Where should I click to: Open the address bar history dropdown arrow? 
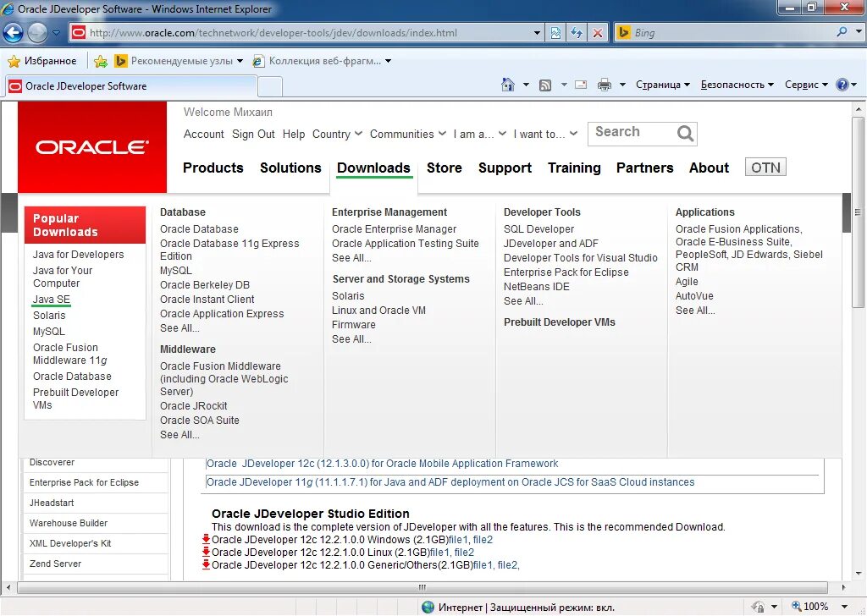coord(536,33)
